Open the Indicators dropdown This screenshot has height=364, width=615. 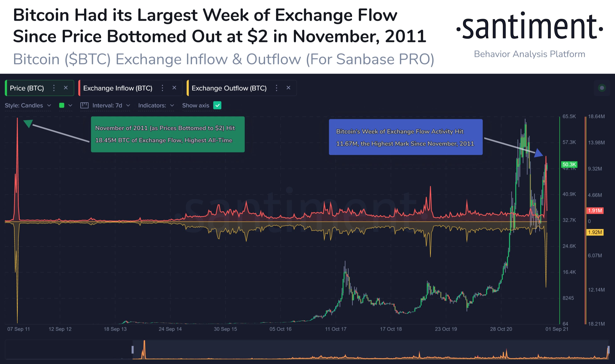[x=156, y=106]
